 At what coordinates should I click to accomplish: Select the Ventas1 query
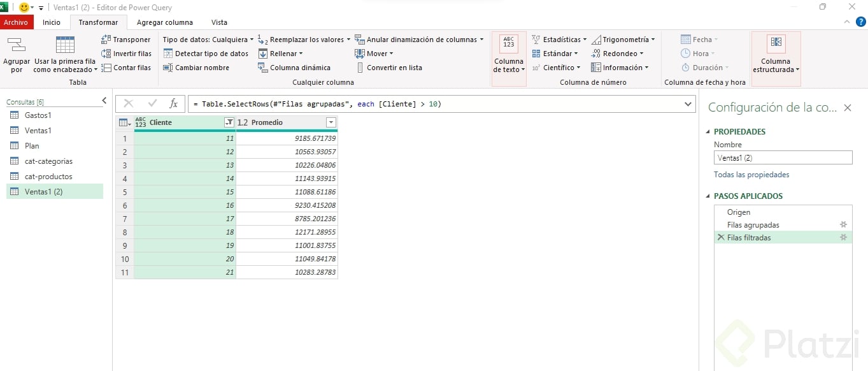point(55,131)
